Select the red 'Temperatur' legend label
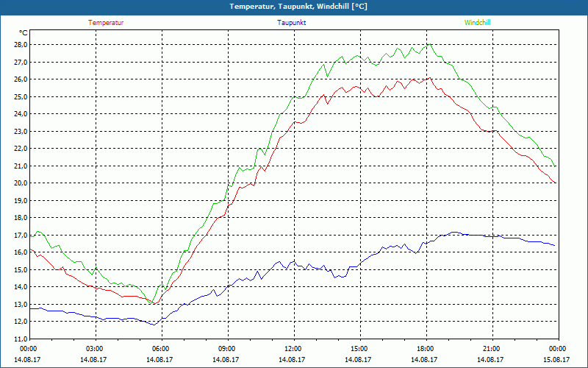Viewport: 588px width, 368px height. pyautogui.click(x=106, y=23)
